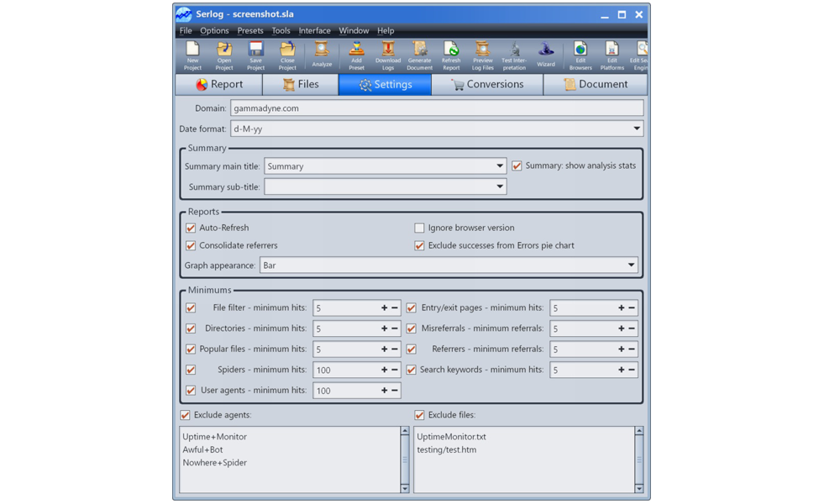Open a project via Open Project icon
This screenshot has width=840, height=504.
point(224,55)
